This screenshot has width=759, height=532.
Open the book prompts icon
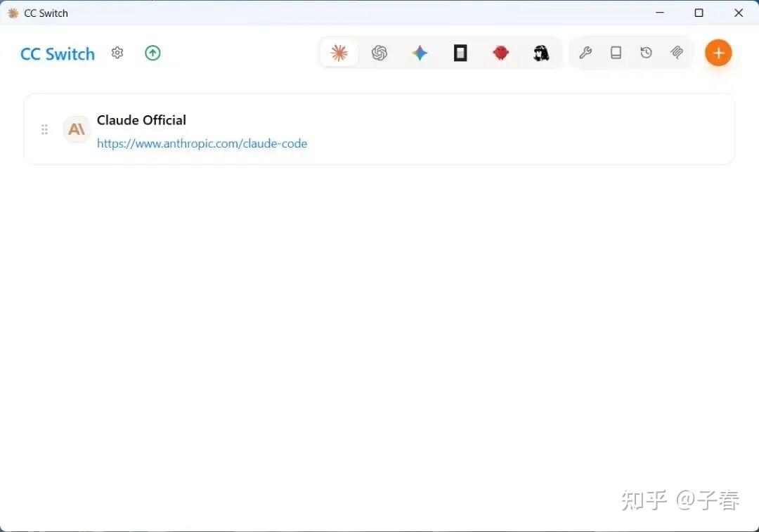616,52
